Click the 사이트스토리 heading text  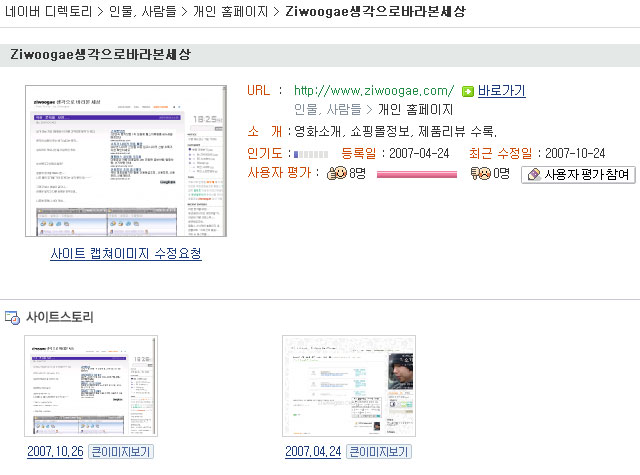tap(60, 317)
